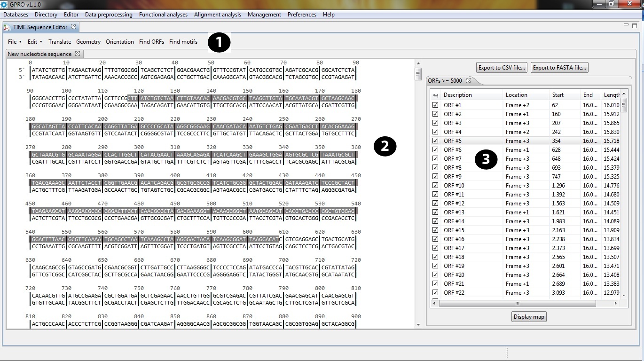Click the Display map button
644x361 pixels.
coord(529,317)
